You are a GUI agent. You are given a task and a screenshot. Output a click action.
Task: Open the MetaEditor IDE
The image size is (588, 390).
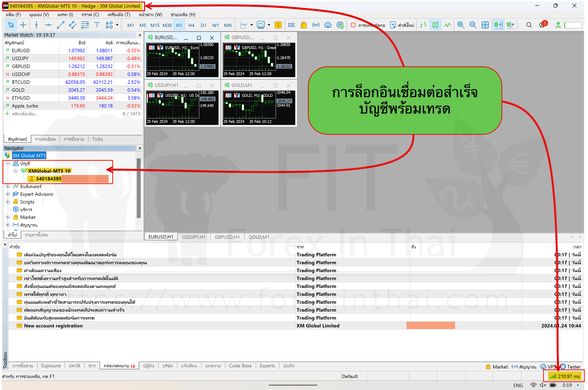point(291,25)
